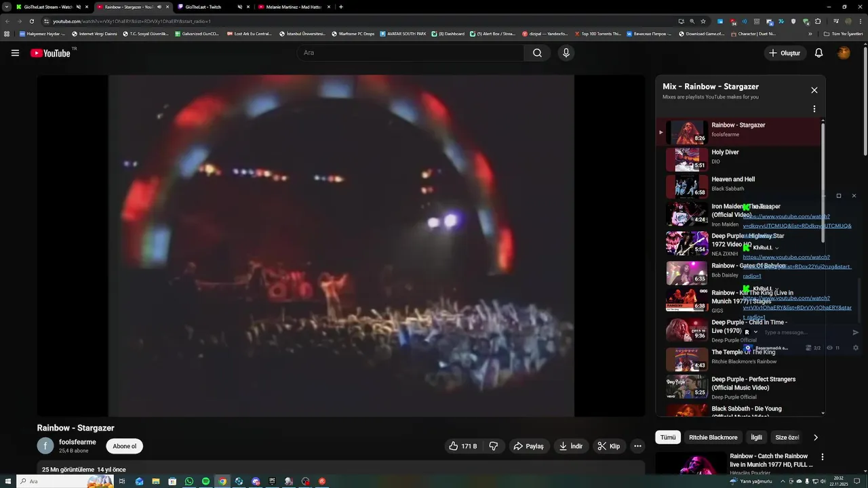The height and width of the screenshot is (488, 868).
Task: Open the foolsfearme channel name link
Action: tap(77, 442)
